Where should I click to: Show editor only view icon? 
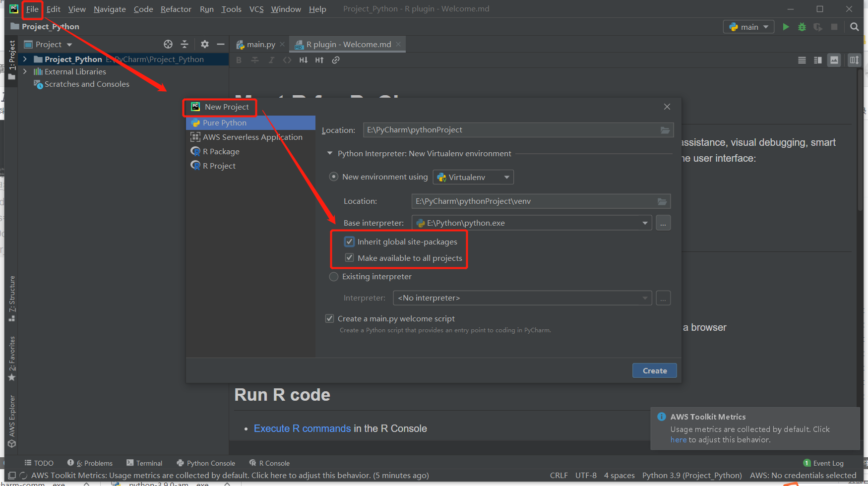click(802, 60)
